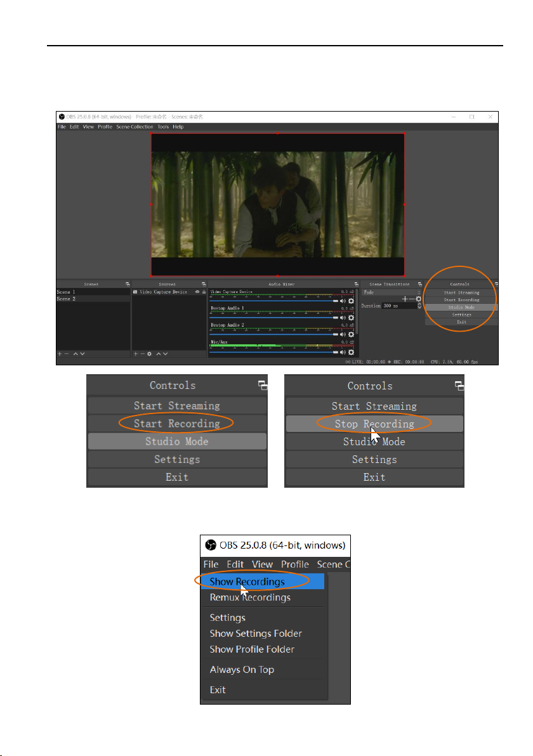Select Scene 1 in Scenes list

click(x=93, y=292)
